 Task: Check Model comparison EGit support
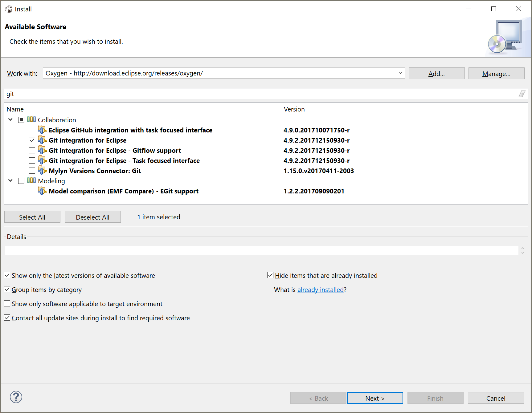[x=32, y=191]
